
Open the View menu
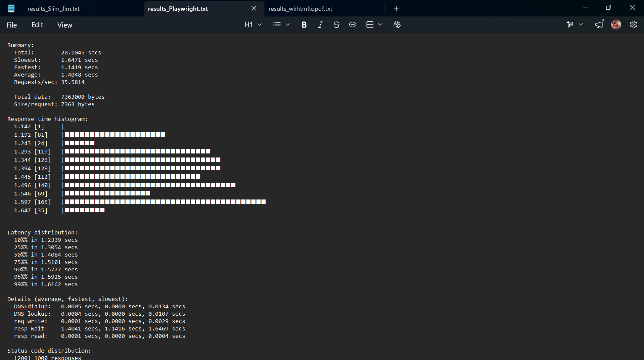tap(65, 25)
